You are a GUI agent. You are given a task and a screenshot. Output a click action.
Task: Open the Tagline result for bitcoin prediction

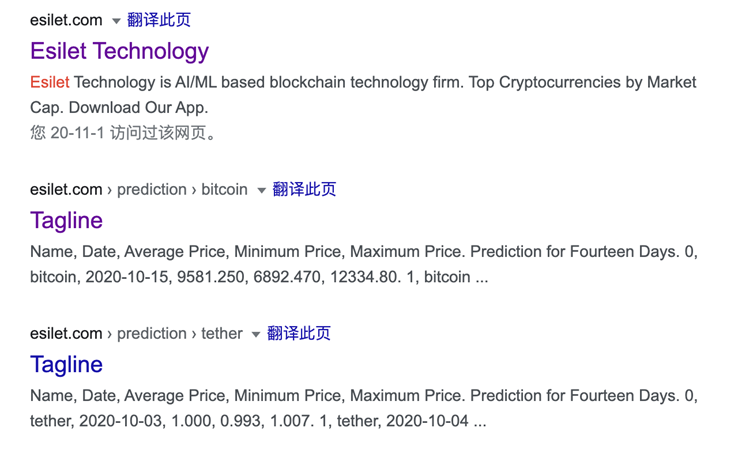(66, 220)
